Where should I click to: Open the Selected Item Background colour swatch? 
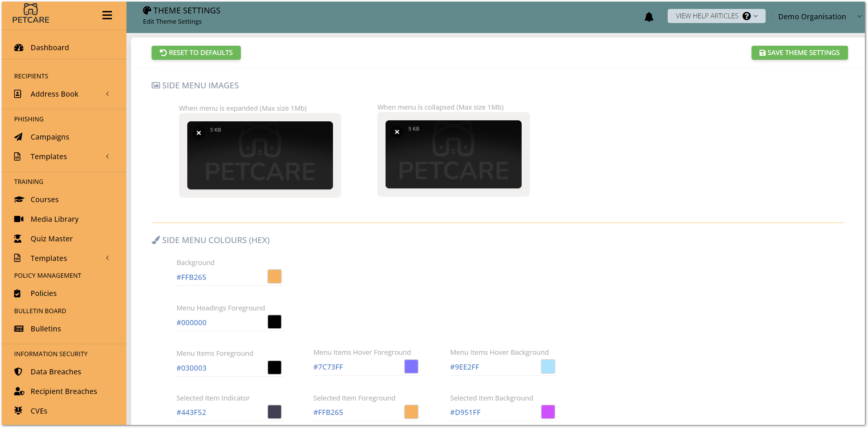coord(548,412)
